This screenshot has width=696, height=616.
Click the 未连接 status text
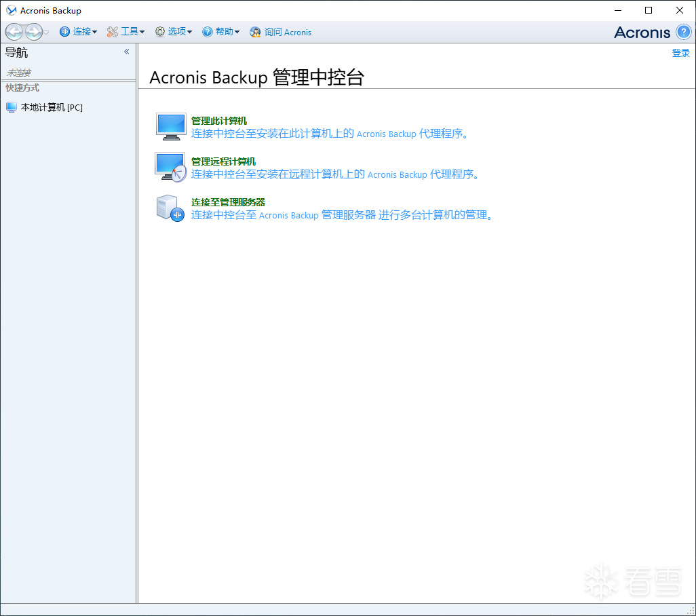click(18, 73)
